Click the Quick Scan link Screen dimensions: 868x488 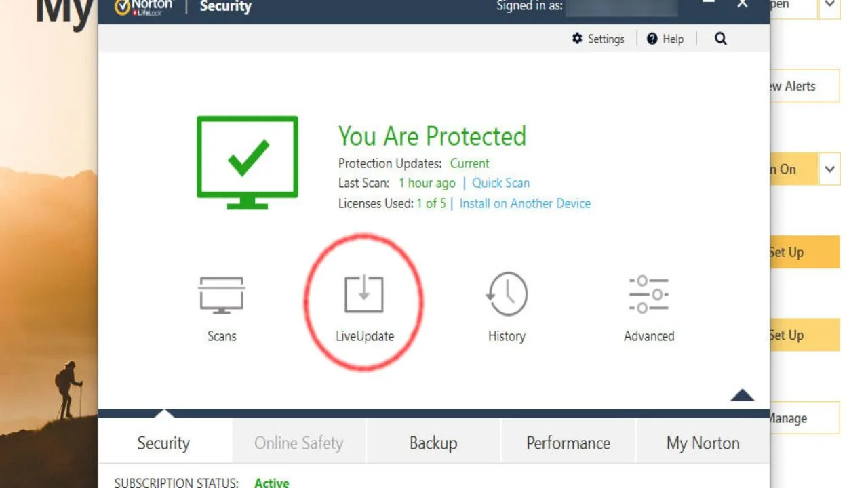500,183
